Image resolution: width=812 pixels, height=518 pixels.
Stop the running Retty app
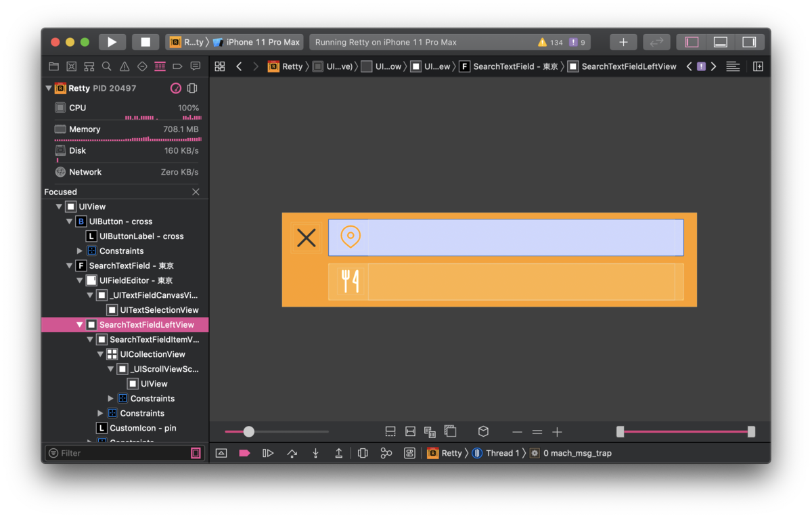pyautogui.click(x=145, y=42)
